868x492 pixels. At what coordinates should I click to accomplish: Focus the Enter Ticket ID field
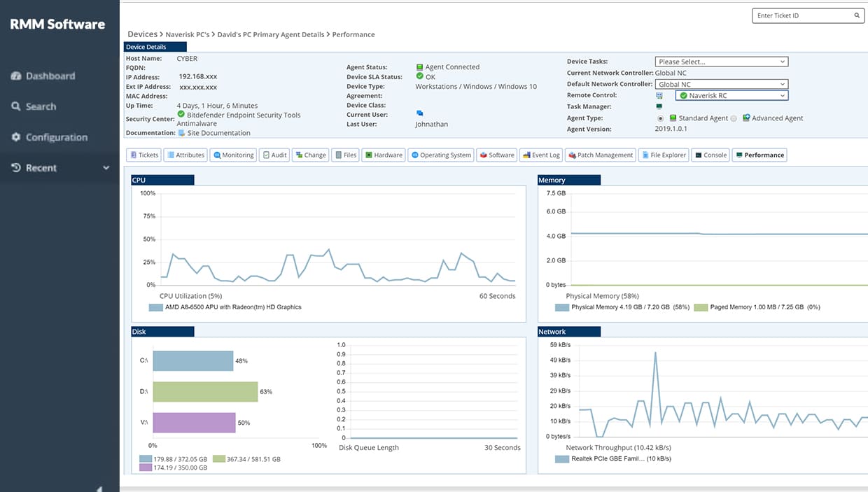pos(807,15)
